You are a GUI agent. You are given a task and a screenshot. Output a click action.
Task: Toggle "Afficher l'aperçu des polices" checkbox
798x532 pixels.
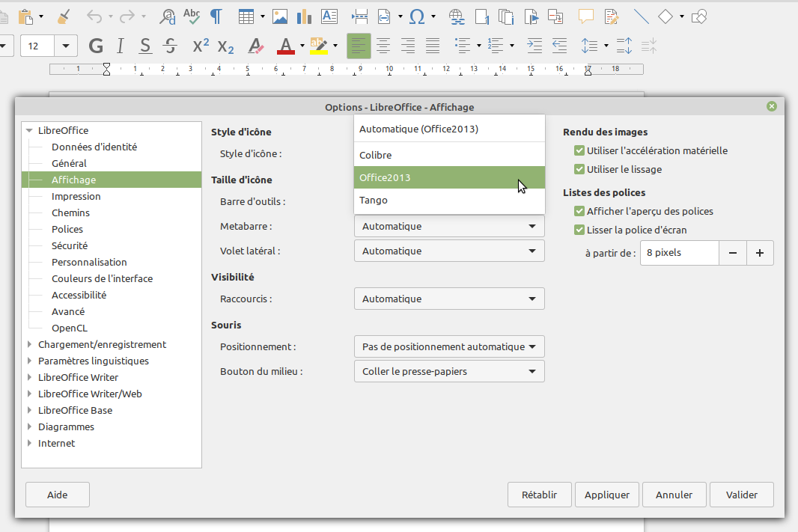[x=579, y=212]
